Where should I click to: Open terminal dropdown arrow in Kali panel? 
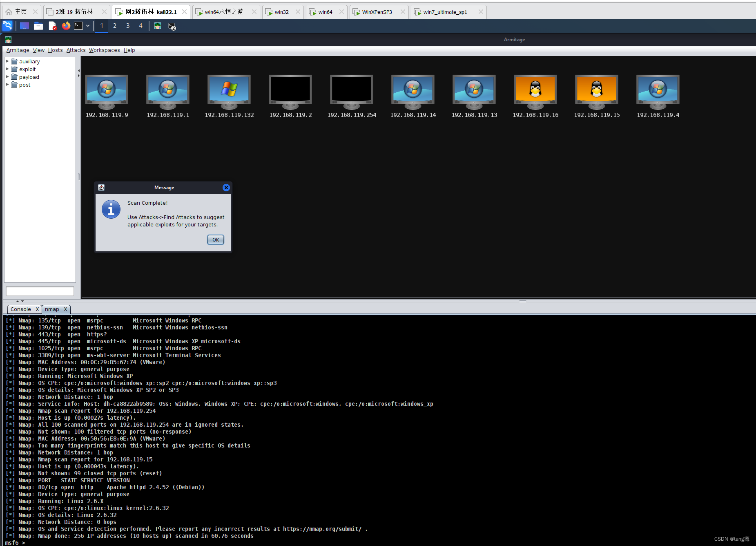88,26
